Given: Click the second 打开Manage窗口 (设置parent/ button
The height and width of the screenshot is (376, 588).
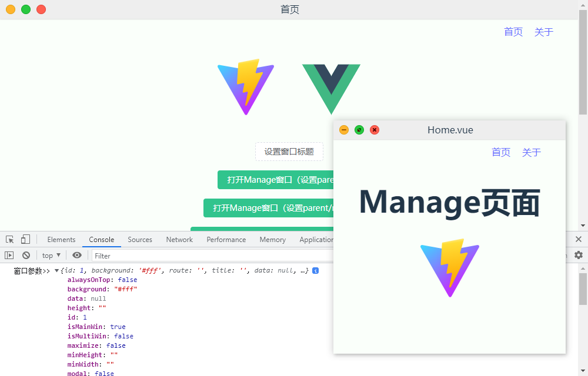Looking at the screenshot, I should pyautogui.click(x=269, y=208).
